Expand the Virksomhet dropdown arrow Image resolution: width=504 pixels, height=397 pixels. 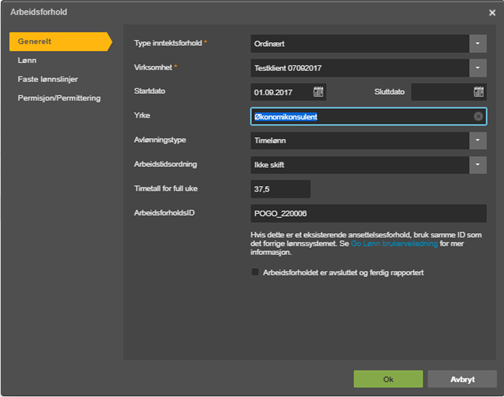pos(478,68)
